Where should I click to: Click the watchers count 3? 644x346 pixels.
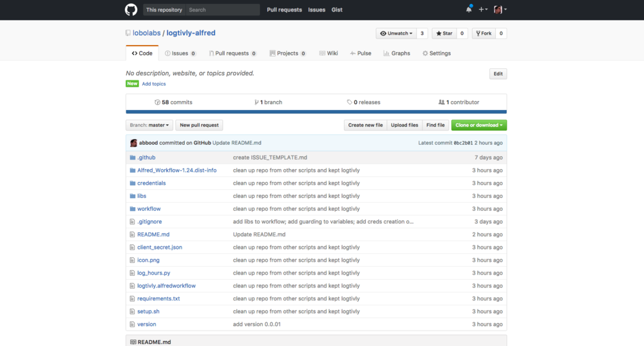[422, 33]
